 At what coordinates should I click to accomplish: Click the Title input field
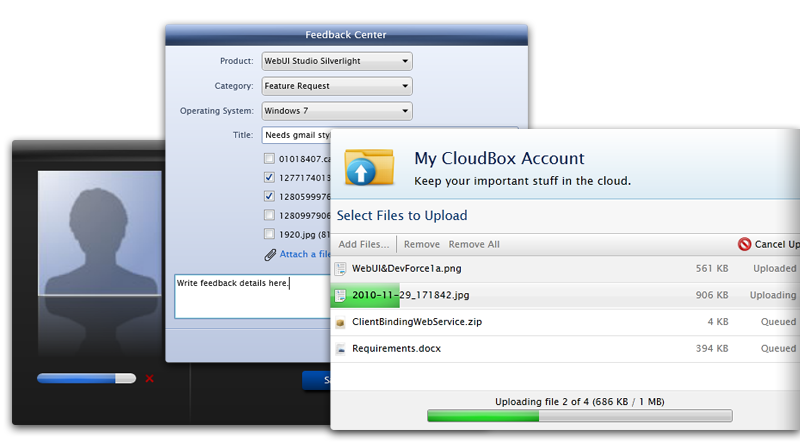[x=296, y=135]
